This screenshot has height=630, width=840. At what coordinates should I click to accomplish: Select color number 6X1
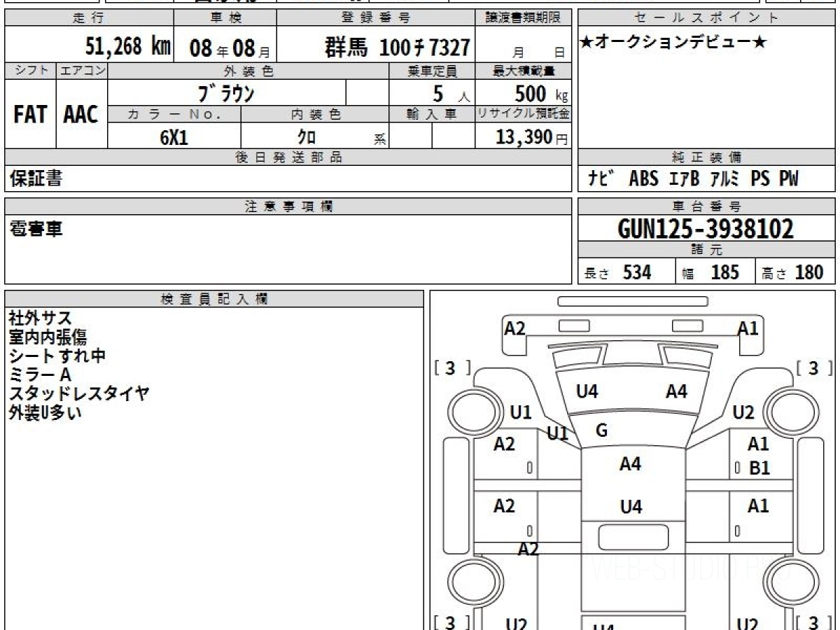174,138
